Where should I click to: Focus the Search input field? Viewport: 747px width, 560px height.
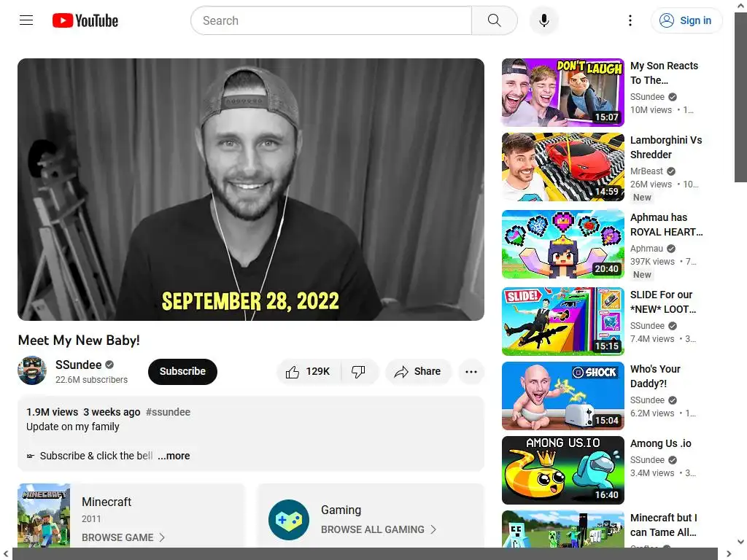click(331, 20)
